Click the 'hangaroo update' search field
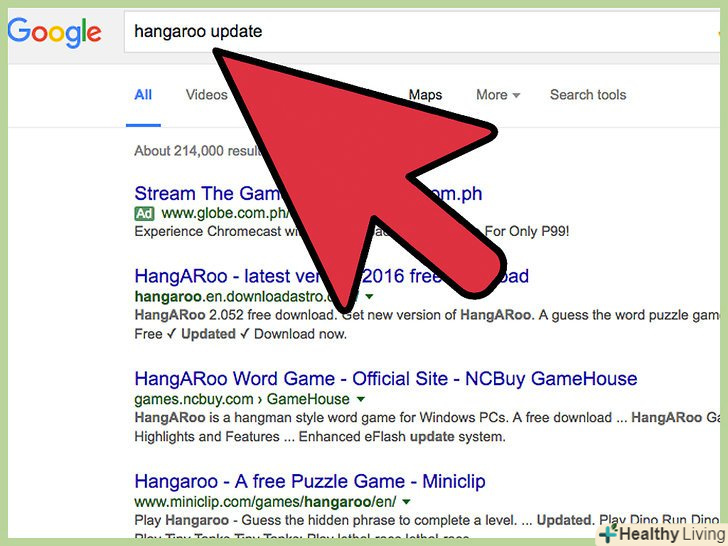The height and width of the screenshot is (546, 728). coord(422,32)
